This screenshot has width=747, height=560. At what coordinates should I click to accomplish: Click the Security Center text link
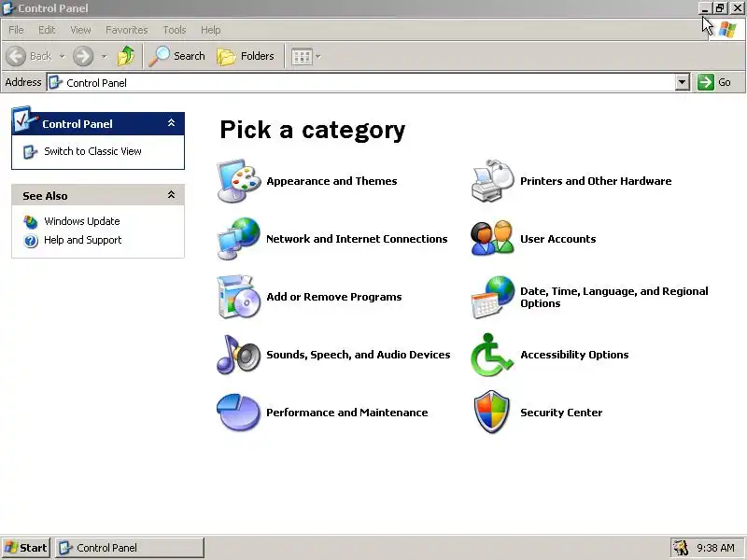point(561,413)
